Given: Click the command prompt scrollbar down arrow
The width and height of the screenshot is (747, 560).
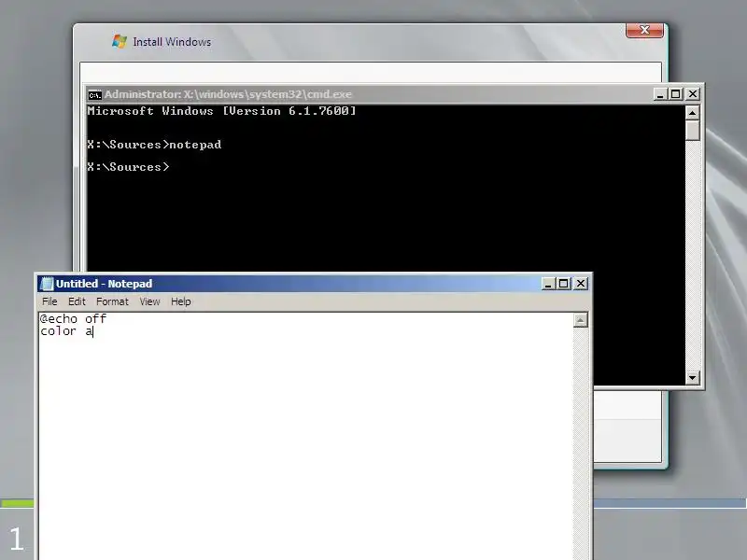Looking at the screenshot, I should point(692,378).
